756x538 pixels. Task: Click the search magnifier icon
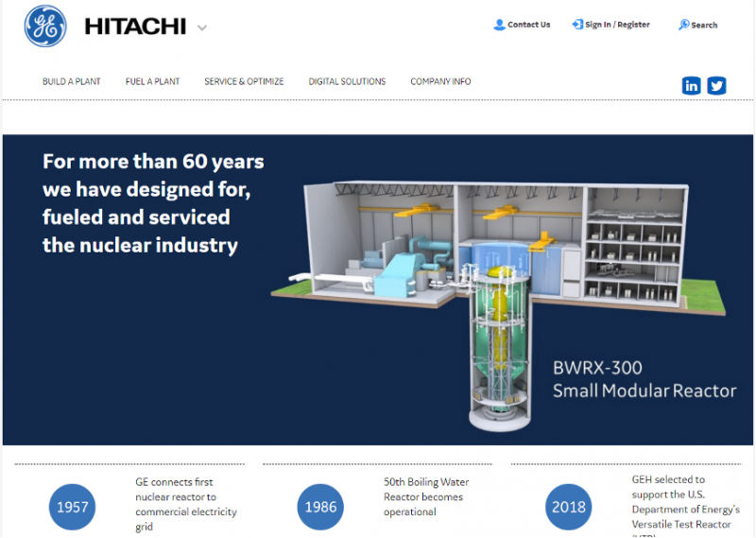coord(683,25)
